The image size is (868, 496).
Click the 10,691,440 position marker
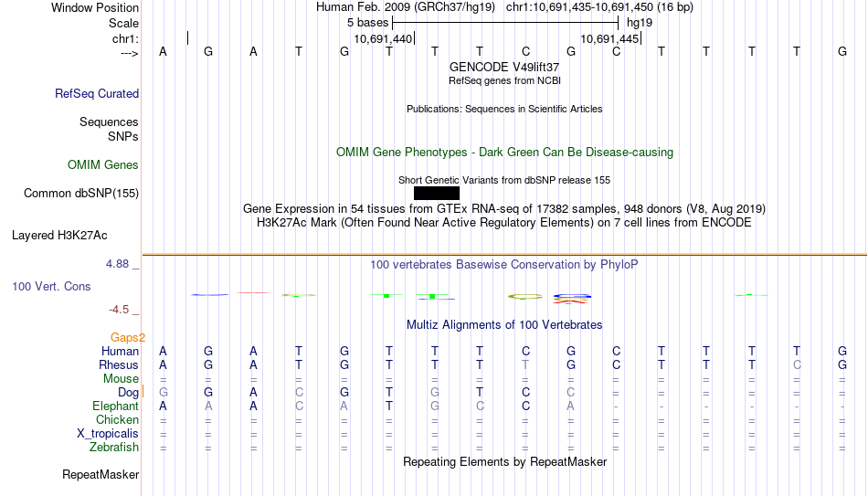[x=383, y=38]
